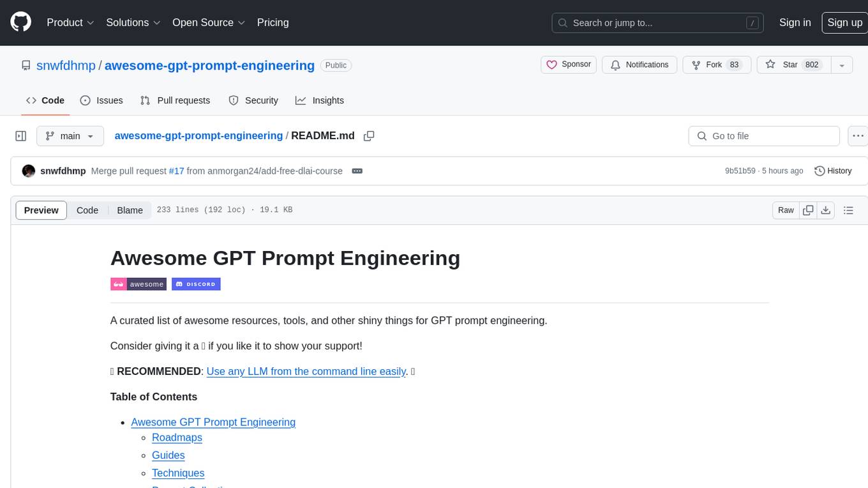This screenshot has height=488, width=868.
Task: Switch to the Security tab
Action: tap(253, 100)
